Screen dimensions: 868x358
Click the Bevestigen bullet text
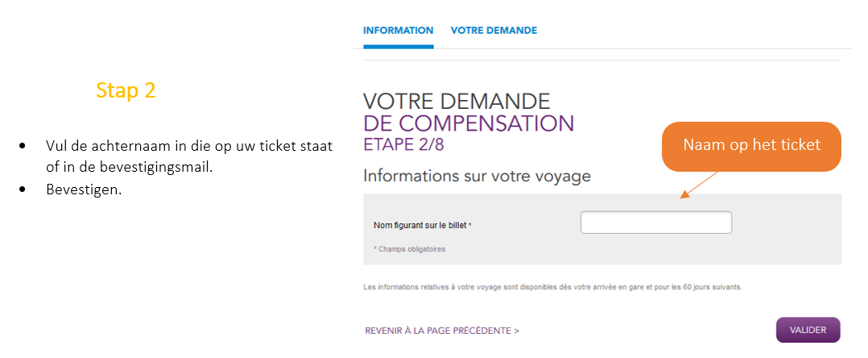(x=84, y=189)
